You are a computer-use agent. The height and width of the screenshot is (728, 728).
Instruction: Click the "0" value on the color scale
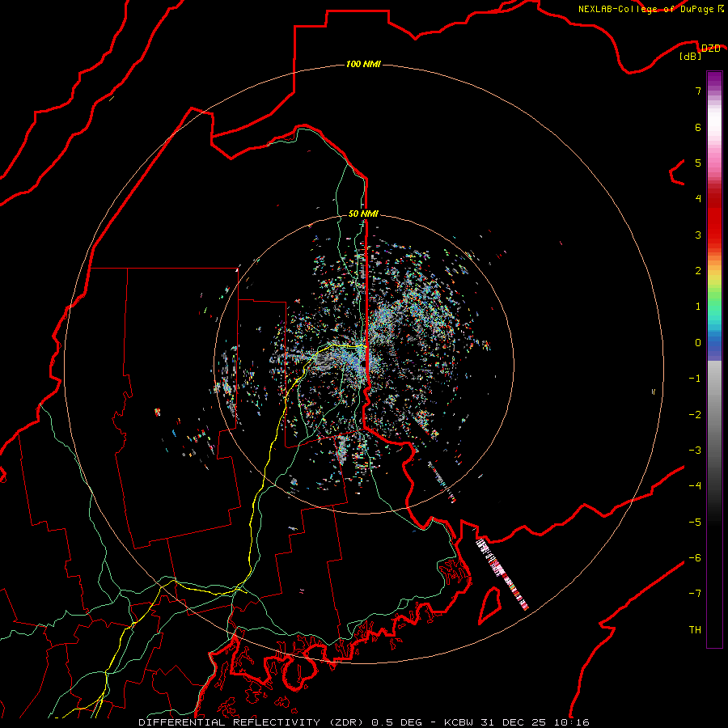pyautogui.click(x=698, y=343)
